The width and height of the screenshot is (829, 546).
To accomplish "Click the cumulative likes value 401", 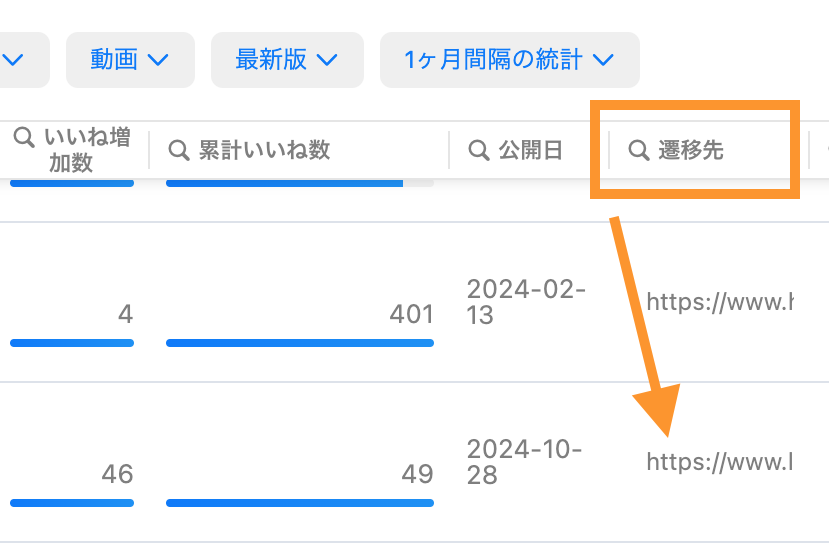I will [412, 315].
